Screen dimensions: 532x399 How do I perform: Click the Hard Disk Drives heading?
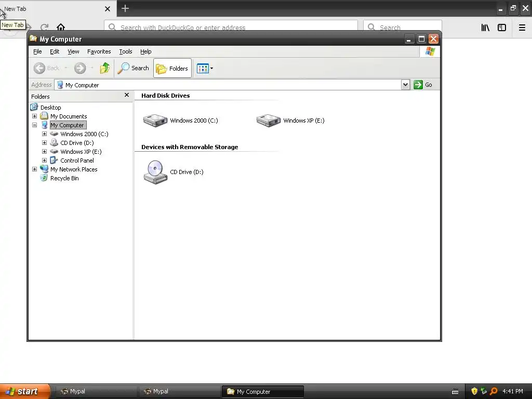(x=166, y=96)
